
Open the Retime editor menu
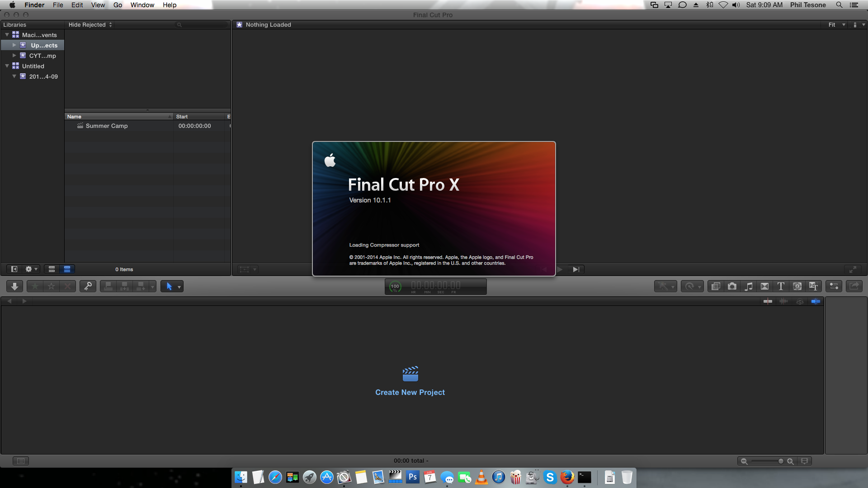[x=692, y=286]
